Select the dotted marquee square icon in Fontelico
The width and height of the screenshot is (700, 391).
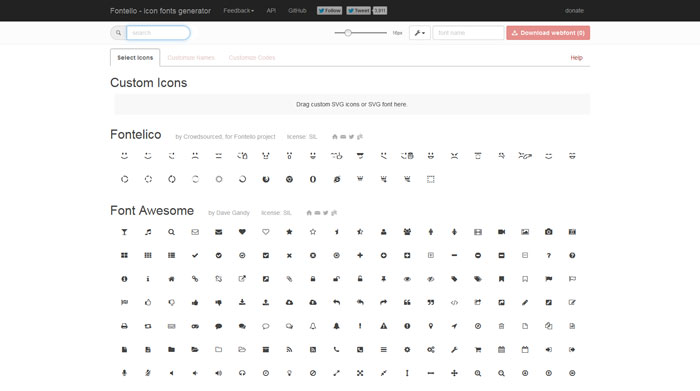431,179
